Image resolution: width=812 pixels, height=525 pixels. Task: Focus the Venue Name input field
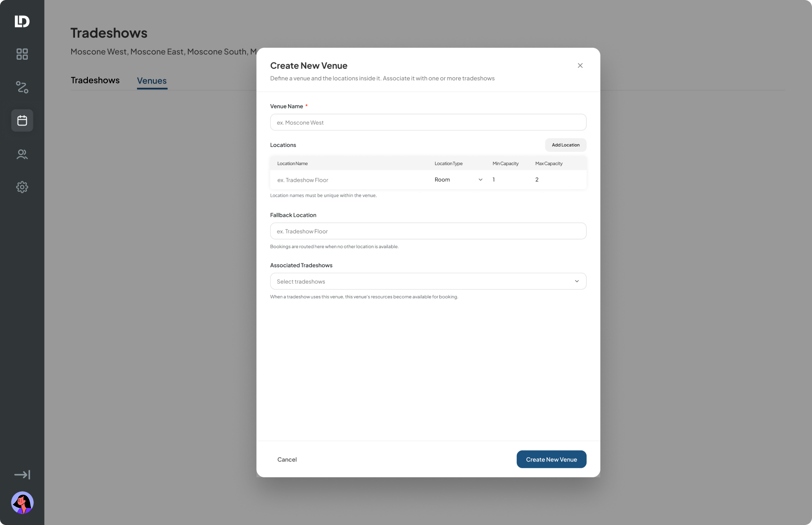coord(428,122)
